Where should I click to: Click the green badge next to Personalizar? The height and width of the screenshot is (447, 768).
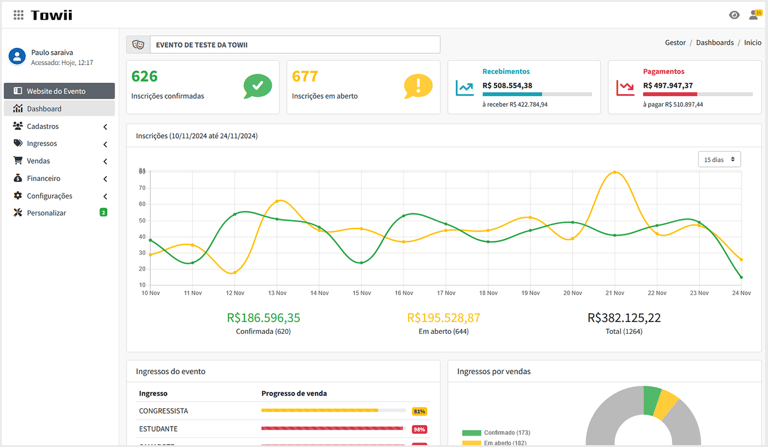(x=103, y=212)
